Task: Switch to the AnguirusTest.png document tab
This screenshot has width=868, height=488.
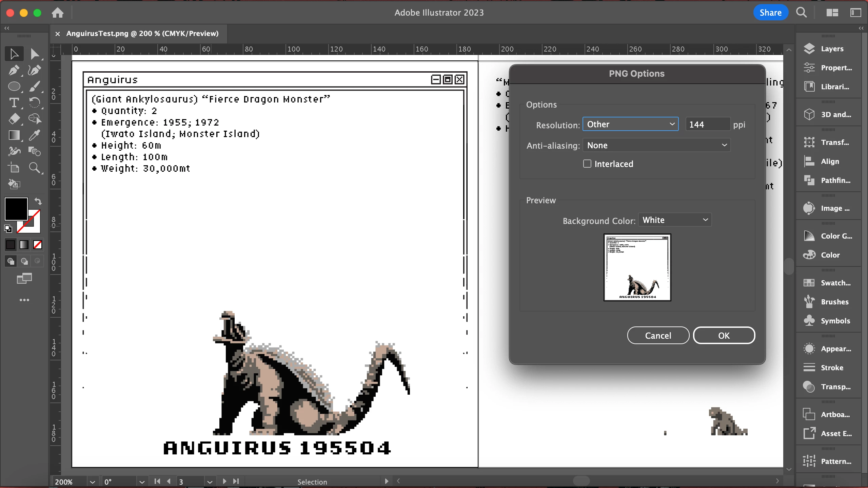Action: point(142,34)
